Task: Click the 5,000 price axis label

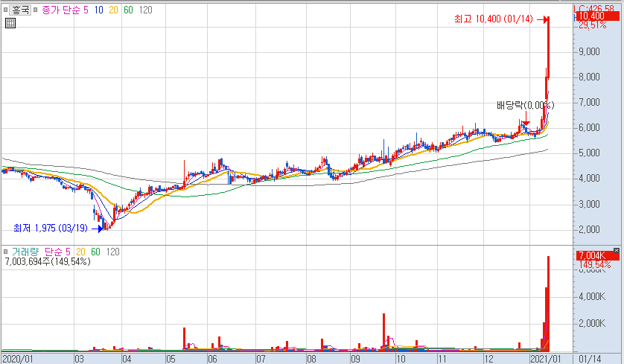Action: 589,153
